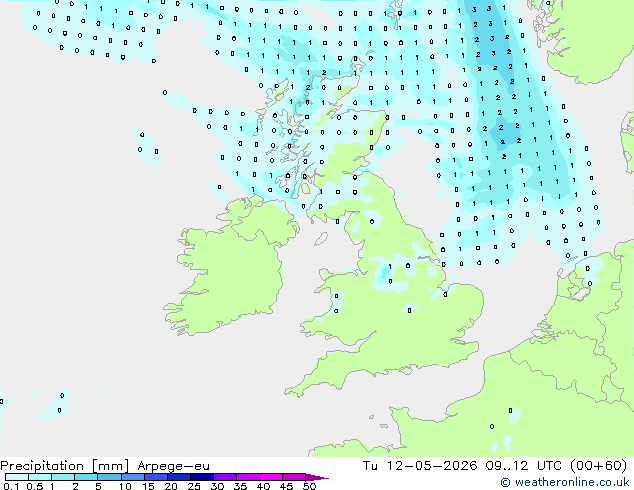The image size is (634, 490).
Task: Select the 30–35 mm purple legend swatch
Action: coord(224,477)
